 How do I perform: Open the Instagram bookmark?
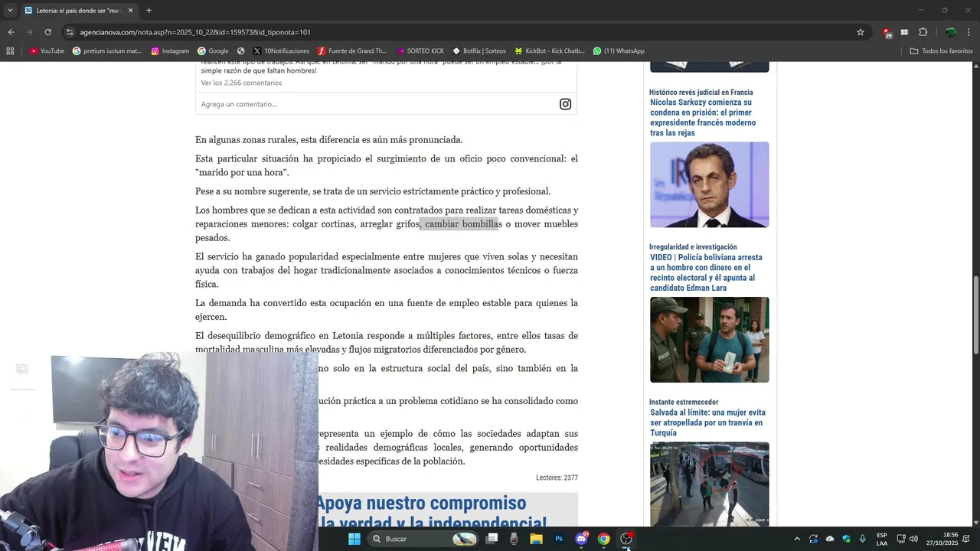click(x=170, y=51)
